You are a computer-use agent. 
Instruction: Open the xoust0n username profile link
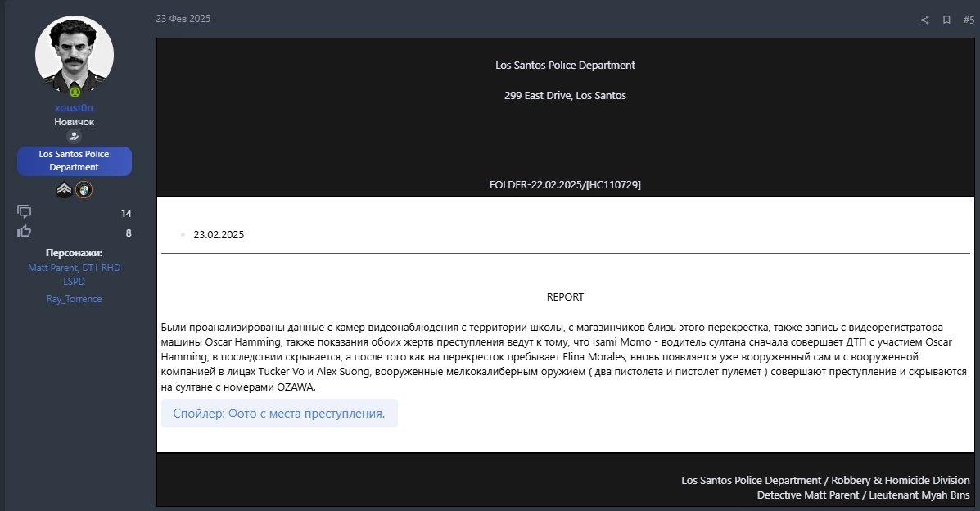(x=74, y=108)
